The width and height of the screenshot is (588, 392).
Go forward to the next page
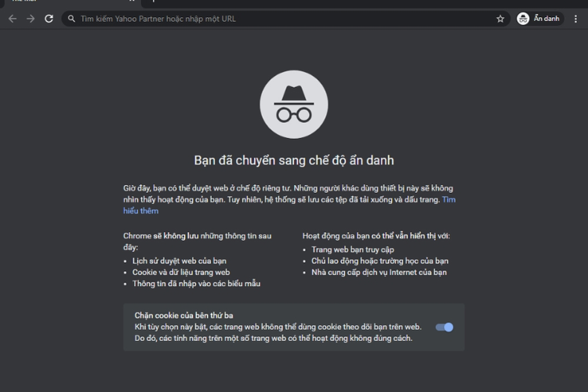(x=31, y=19)
